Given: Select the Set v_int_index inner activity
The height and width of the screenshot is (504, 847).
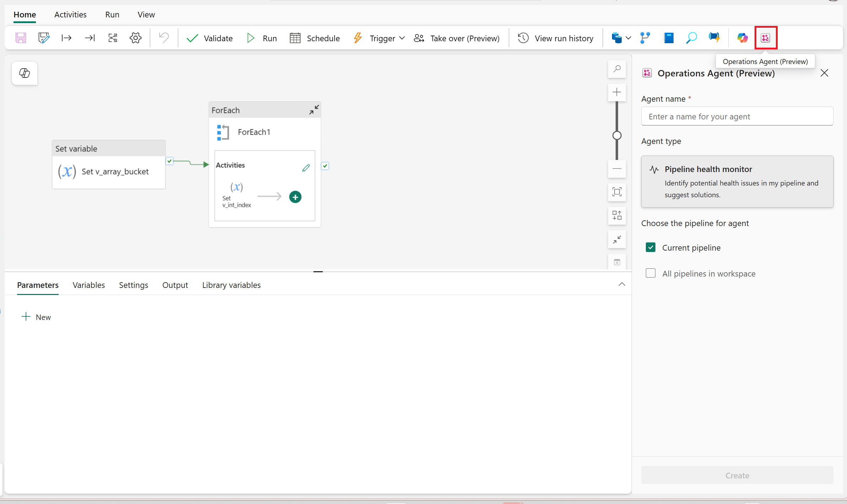Looking at the screenshot, I should (237, 195).
